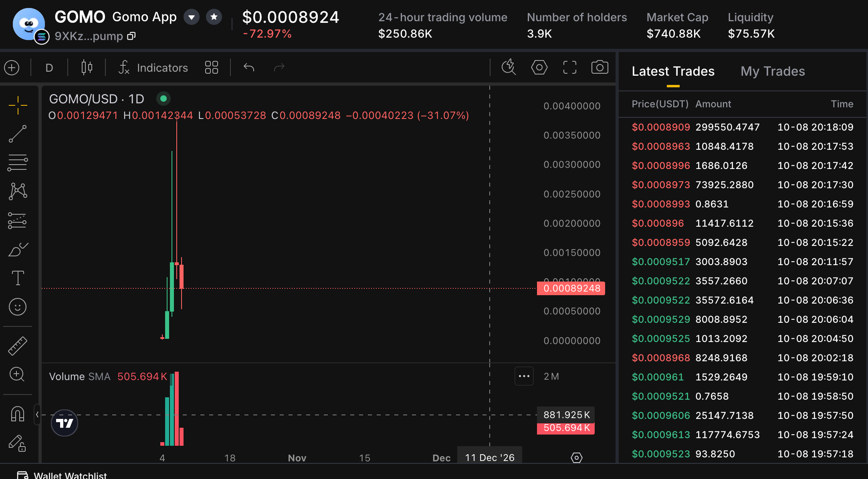868x479 pixels.
Task: Undo the last chart action
Action: pos(249,67)
